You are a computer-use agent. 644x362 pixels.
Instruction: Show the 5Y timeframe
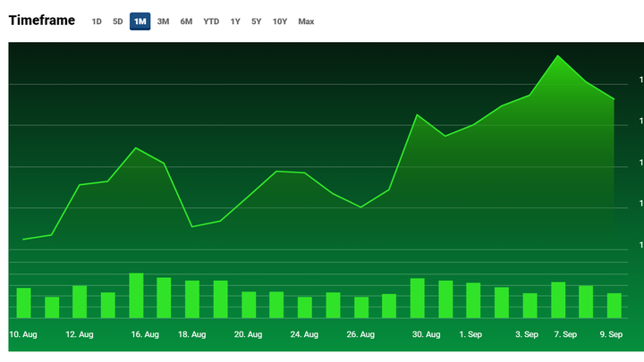click(257, 21)
